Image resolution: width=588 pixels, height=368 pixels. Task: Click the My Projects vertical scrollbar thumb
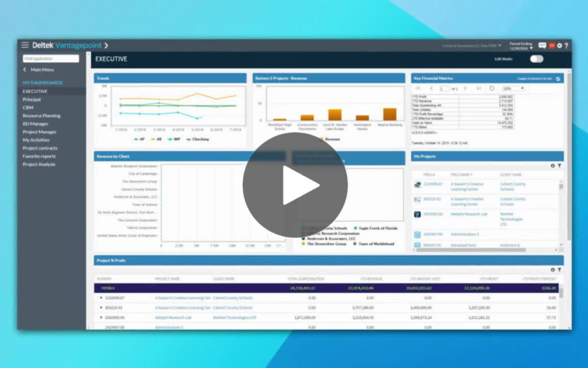click(x=561, y=186)
